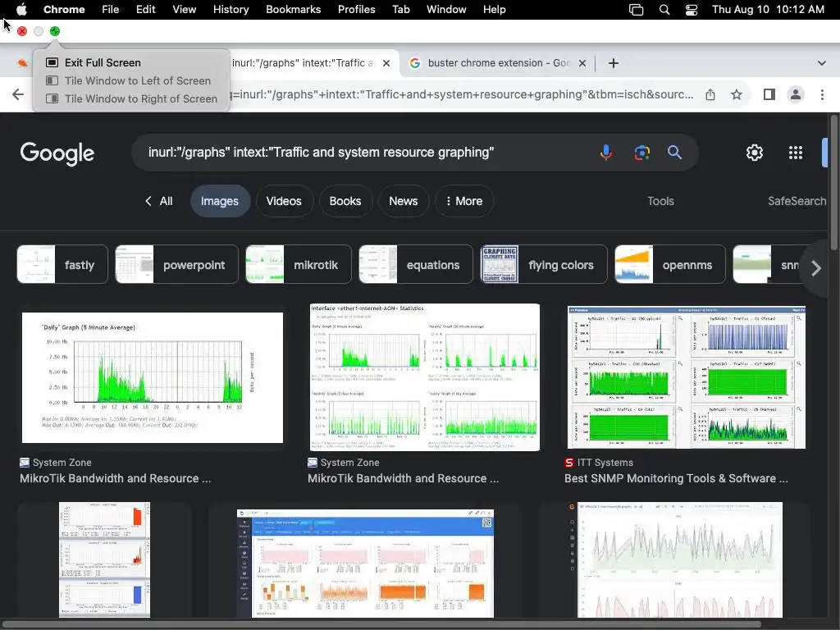Screen dimensions: 840x630
Task: Go to the All results tab
Action: tap(158, 202)
